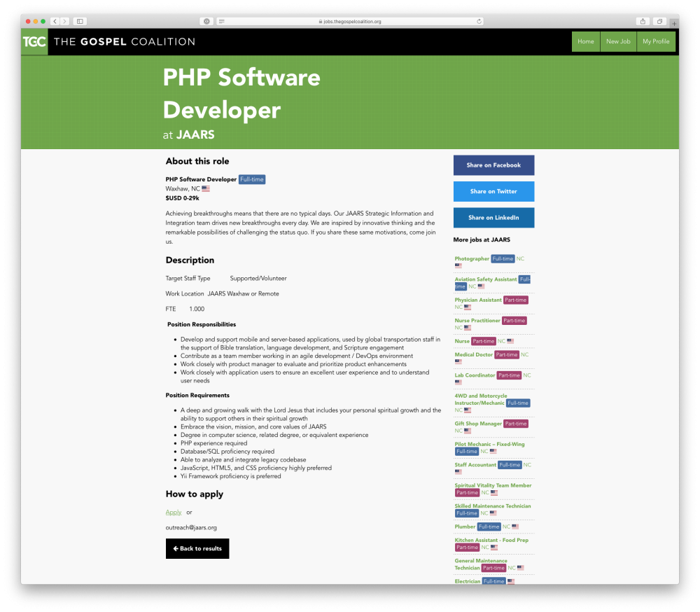Open the tab overview icon
Screen dimensions: 700x612
coord(659,21)
